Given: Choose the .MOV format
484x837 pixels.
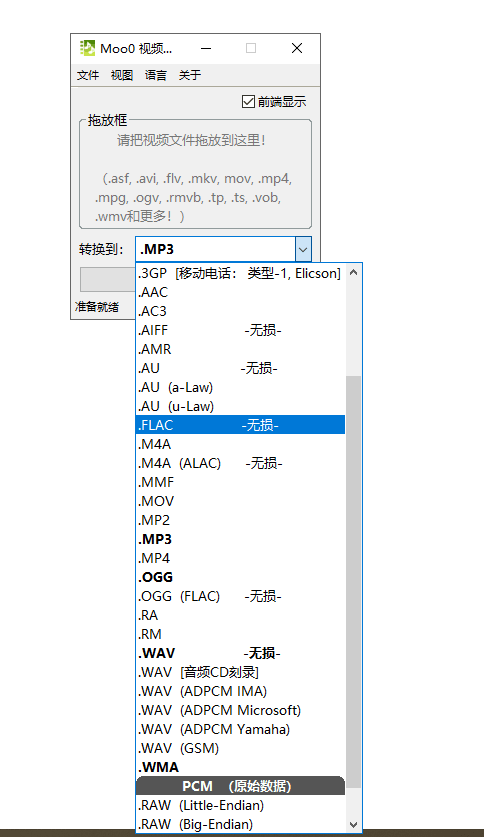Looking at the screenshot, I should (241, 501).
